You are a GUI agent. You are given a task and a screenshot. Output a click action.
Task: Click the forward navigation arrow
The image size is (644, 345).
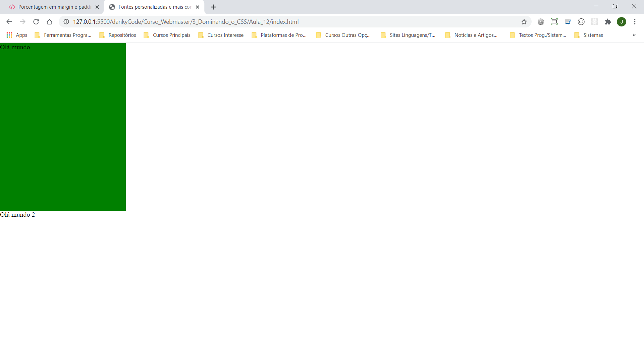pyautogui.click(x=22, y=22)
